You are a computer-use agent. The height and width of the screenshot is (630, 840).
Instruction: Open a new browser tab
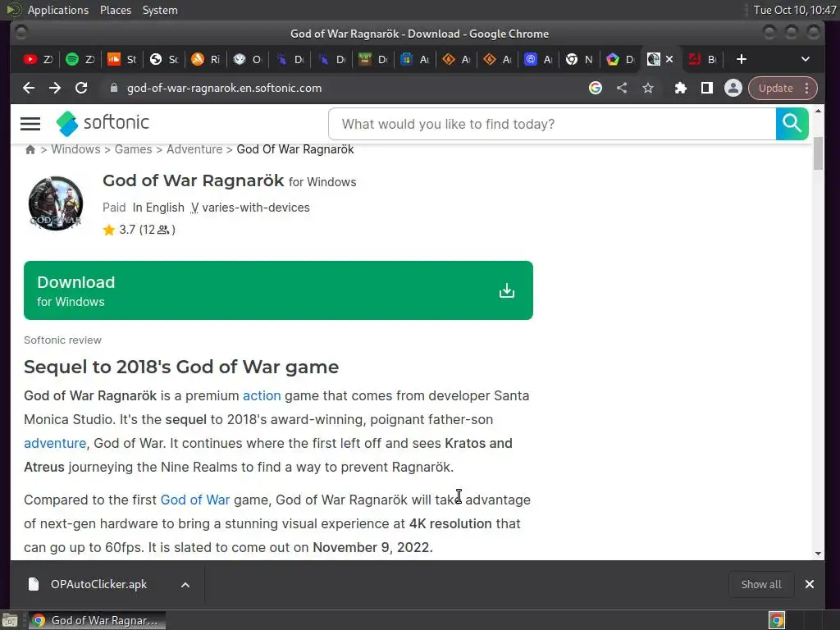(x=741, y=59)
